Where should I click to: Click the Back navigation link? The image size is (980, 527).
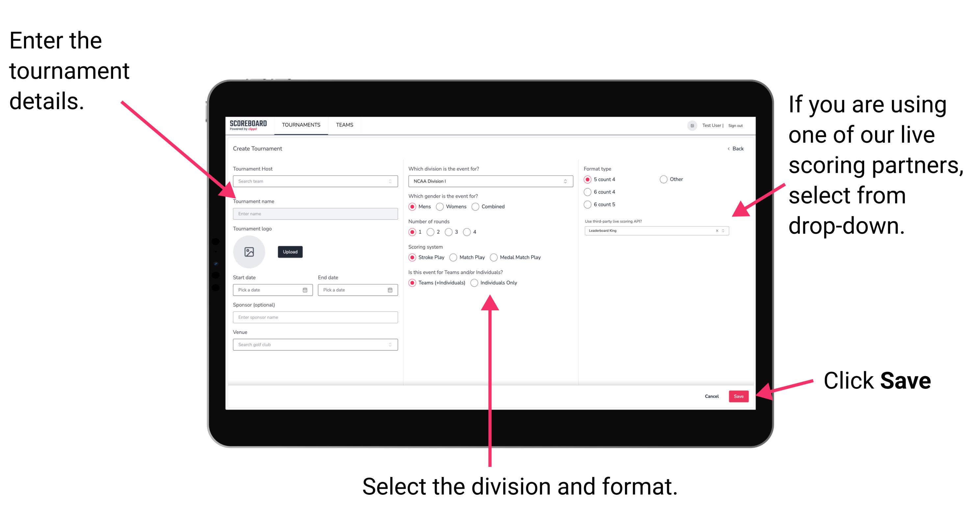click(732, 149)
